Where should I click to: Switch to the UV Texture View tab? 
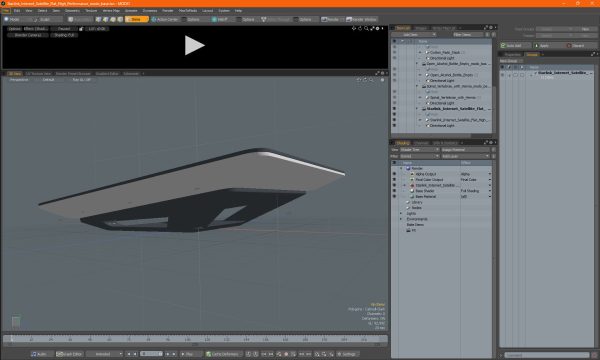click(38, 73)
